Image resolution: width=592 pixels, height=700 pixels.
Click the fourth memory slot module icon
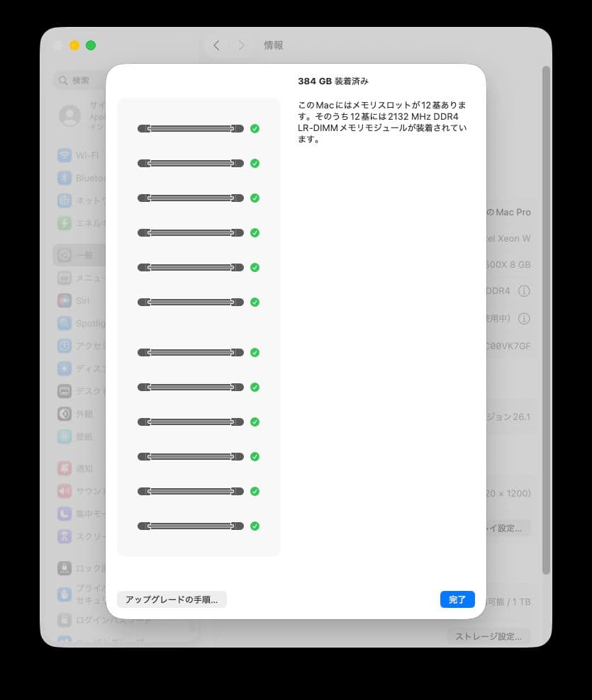click(x=191, y=232)
